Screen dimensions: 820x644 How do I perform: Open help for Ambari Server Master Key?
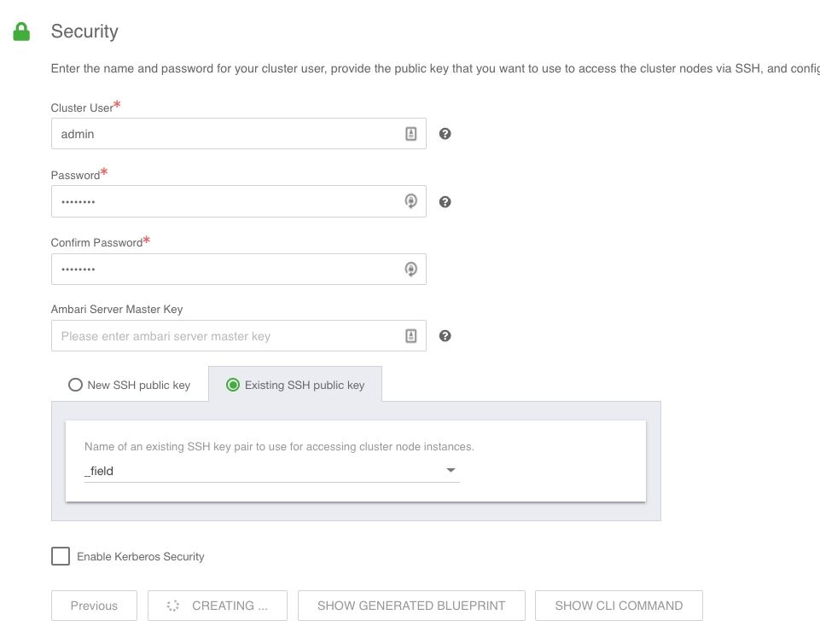445,336
